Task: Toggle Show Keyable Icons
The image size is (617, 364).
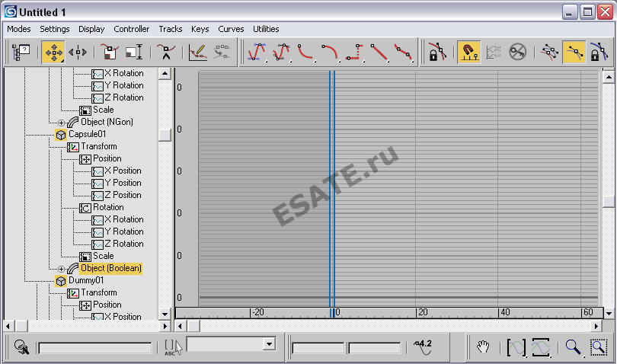Action: pyautogui.click(x=517, y=52)
